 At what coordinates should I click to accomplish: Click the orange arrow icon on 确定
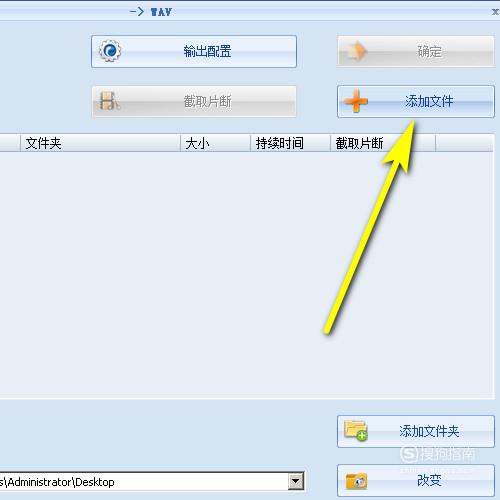[356, 51]
